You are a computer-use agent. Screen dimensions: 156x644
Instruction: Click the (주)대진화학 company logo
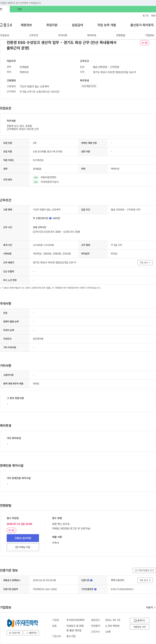[23, 623]
